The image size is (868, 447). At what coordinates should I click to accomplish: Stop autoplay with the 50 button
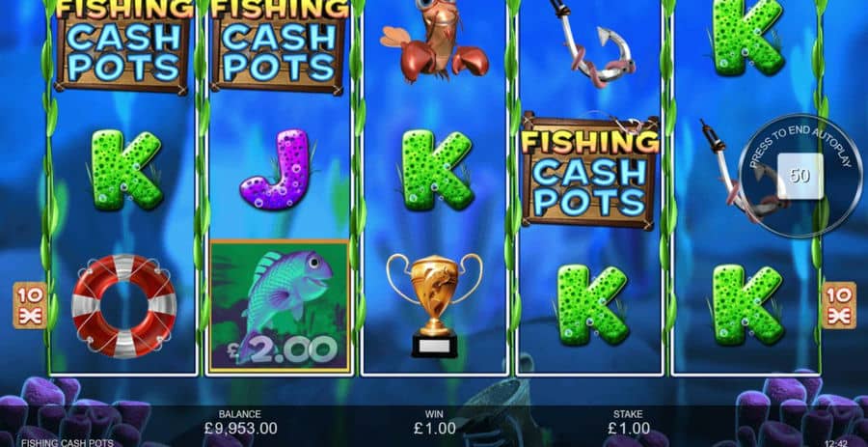point(800,176)
